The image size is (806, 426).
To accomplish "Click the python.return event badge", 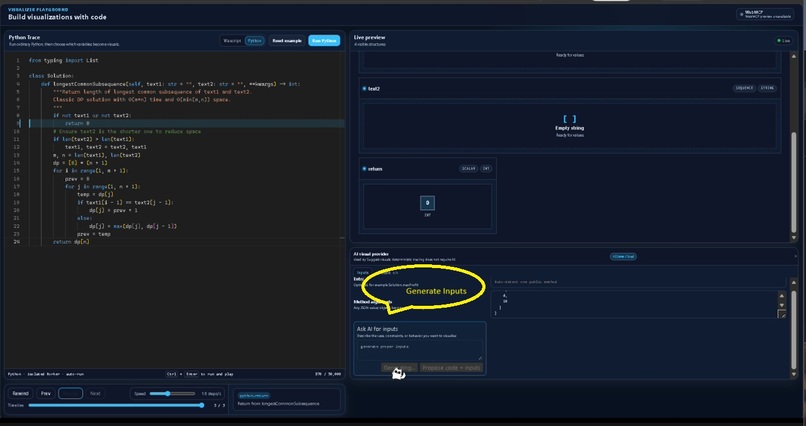I will (254, 395).
